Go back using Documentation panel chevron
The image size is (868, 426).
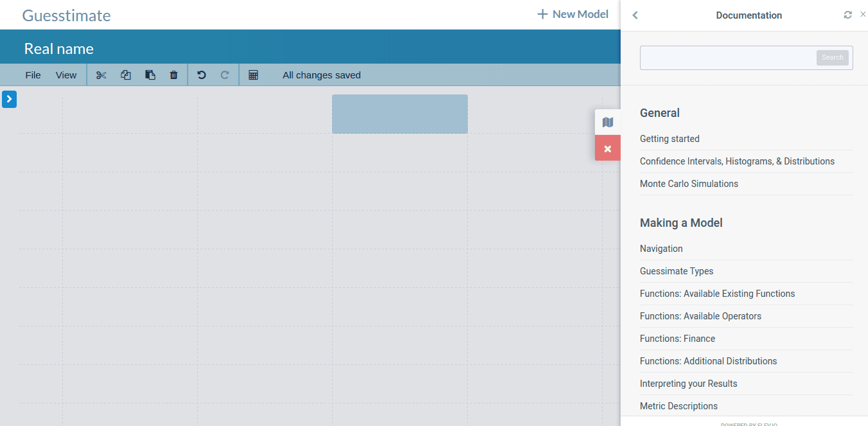point(635,15)
